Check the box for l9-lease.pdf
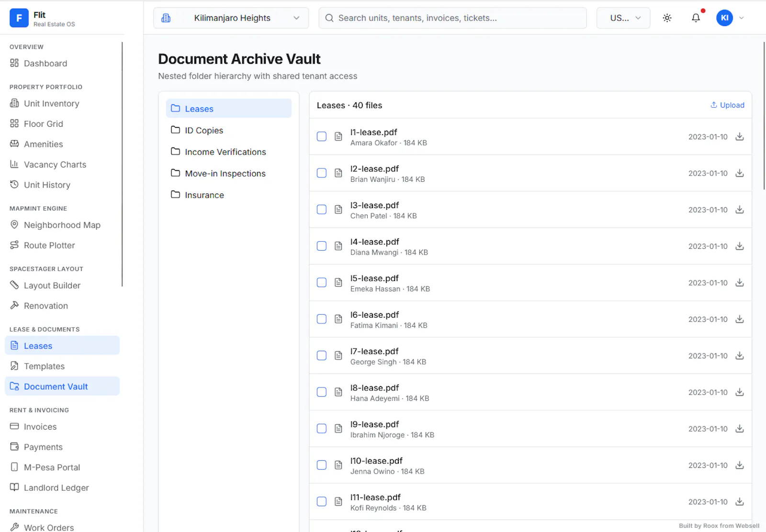The width and height of the screenshot is (766, 532). (322, 429)
